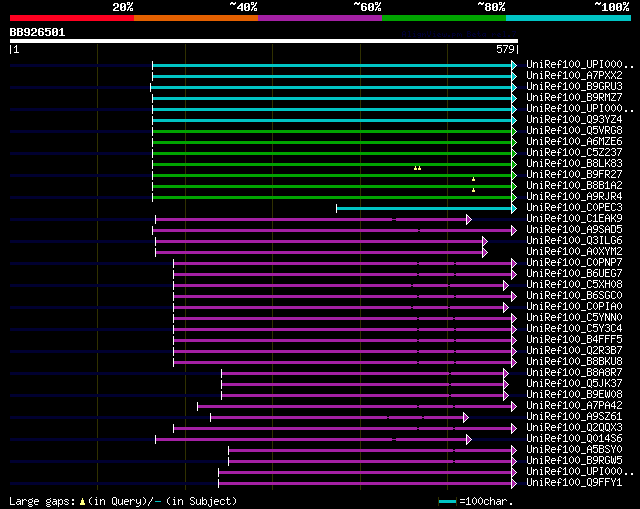Click the arrowhead ending the UniRef100_B8A8R7 bar

506,373
